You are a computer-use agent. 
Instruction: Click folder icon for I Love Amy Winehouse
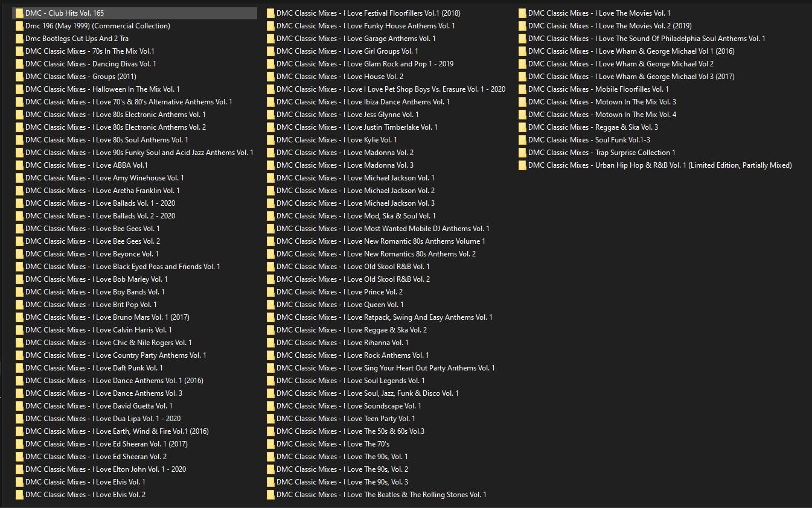[19, 178]
